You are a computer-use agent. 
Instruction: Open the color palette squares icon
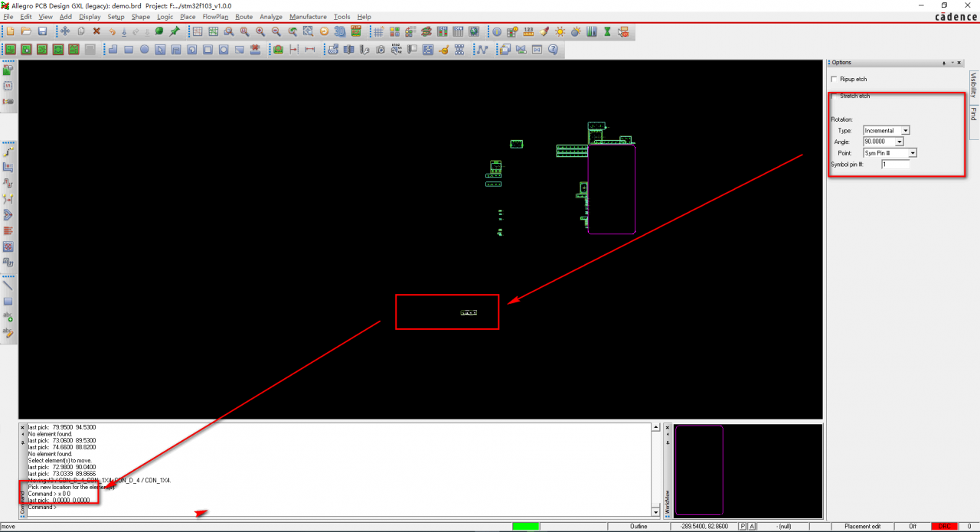click(x=394, y=31)
